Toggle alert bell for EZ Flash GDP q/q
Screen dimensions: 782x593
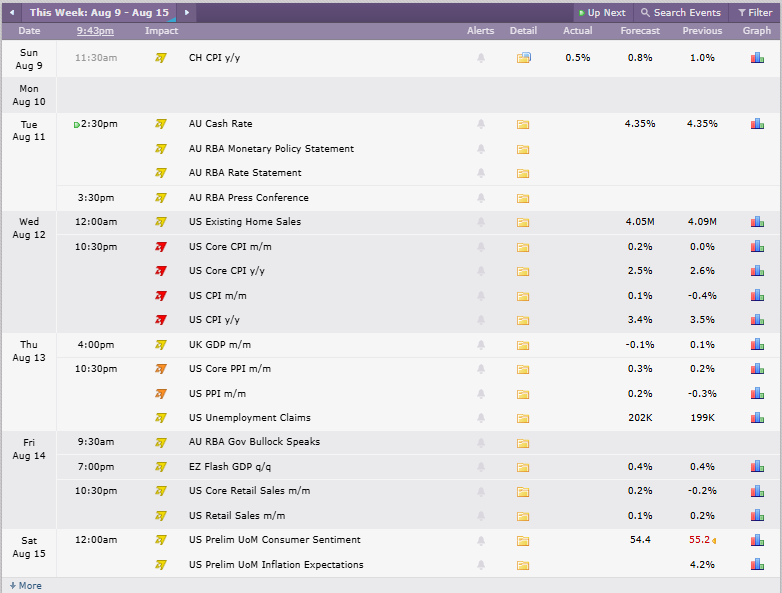click(x=481, y=467)
